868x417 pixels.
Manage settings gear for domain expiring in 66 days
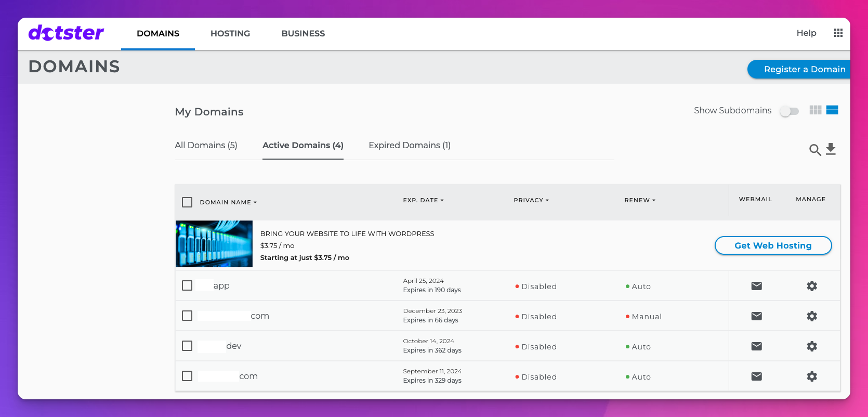(x=812, y=316)
